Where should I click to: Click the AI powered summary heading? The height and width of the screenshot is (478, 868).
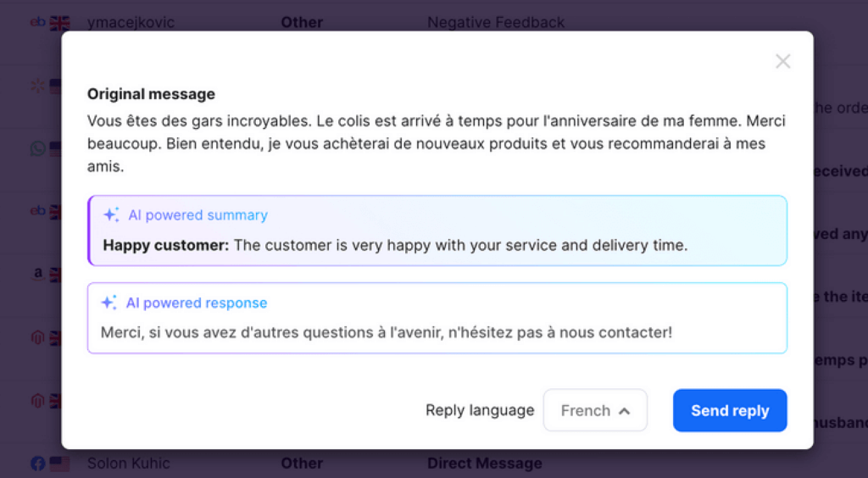click(x=198, y=214)
